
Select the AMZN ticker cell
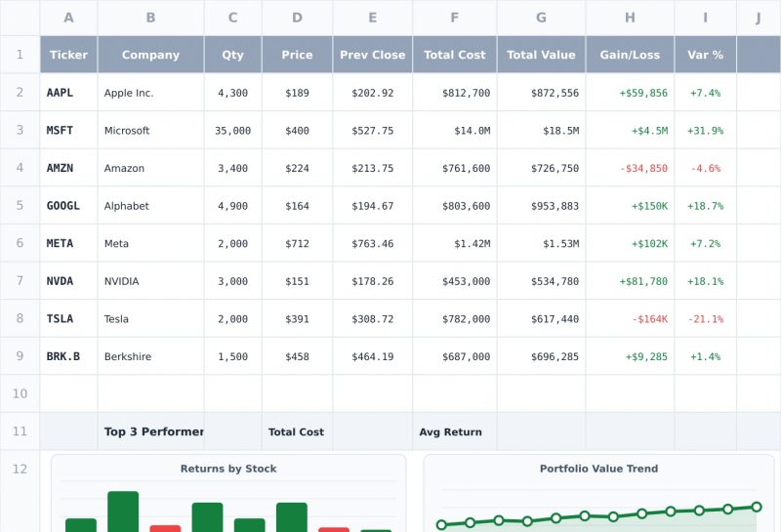pyautogui.click(x=68, y=168)
